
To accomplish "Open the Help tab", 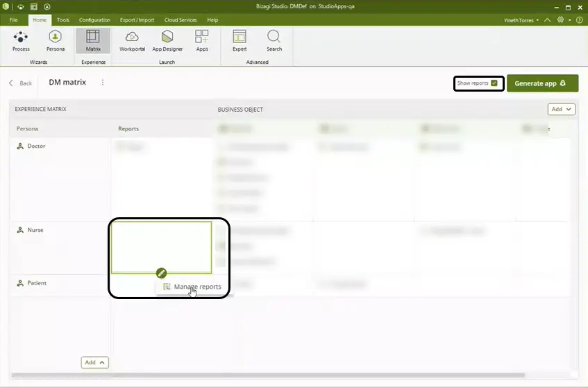I will click(212, 20).
